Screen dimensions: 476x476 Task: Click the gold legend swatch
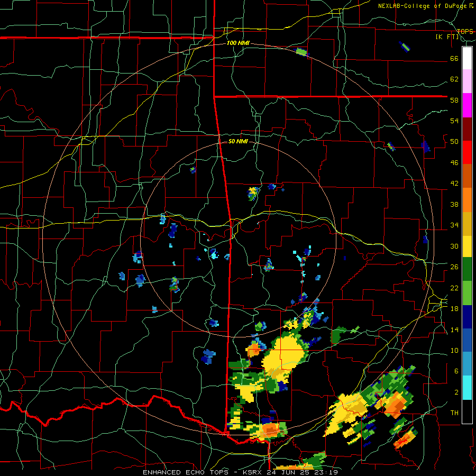[x=467, y=224]
